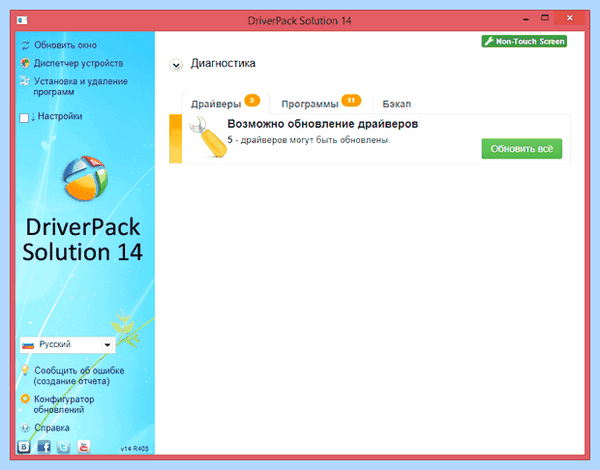600x470 pixels.
Task: Open the Русский language dropdown
Action: coord(67,345)
